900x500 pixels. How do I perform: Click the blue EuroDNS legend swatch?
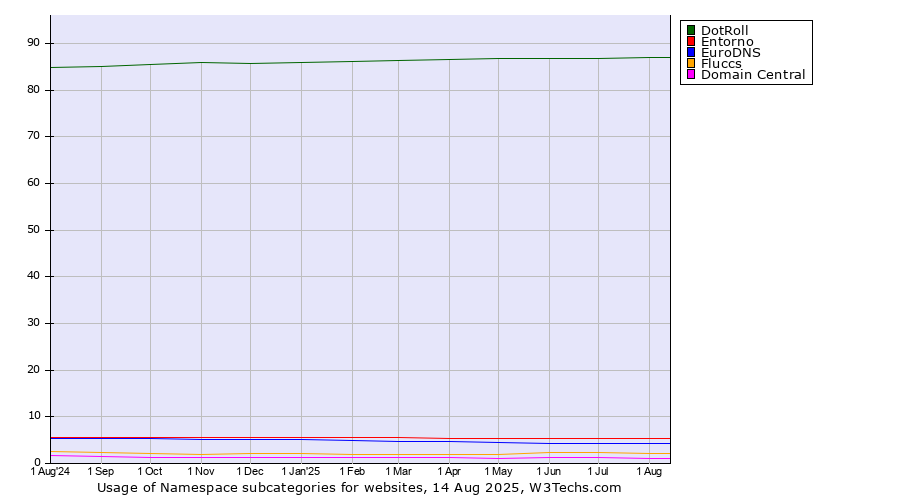tap(691, 52)
